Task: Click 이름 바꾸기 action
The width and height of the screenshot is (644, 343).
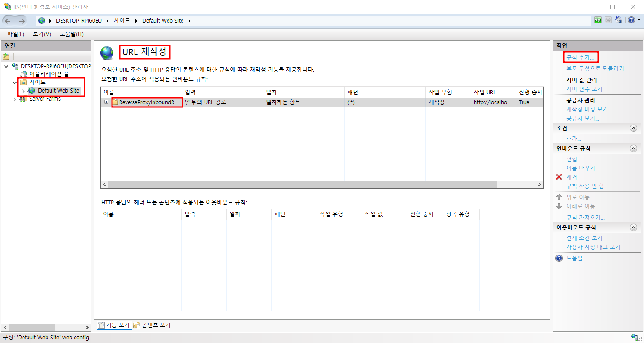Action: tap(581, 168)
